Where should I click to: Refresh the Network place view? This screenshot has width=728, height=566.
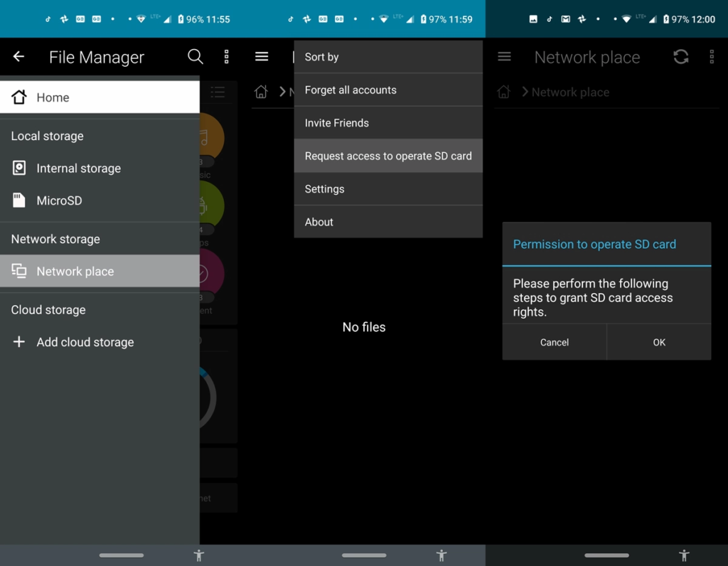tap(680, 57)
